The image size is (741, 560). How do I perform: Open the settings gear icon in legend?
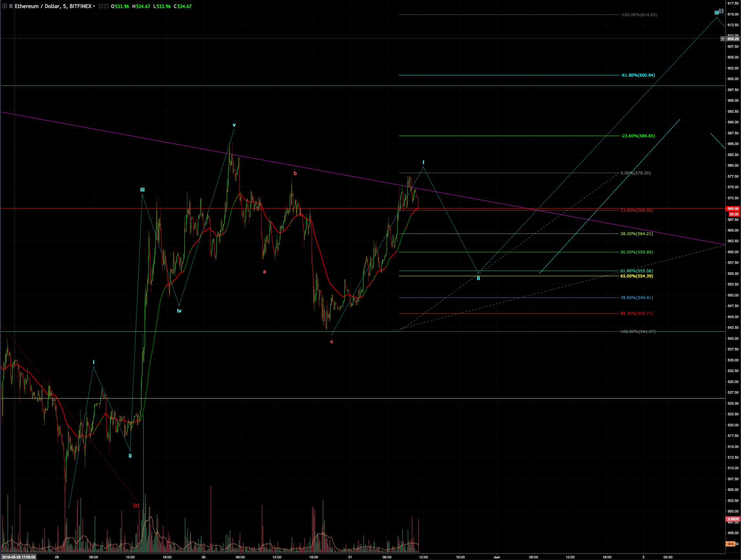point(106,6)
